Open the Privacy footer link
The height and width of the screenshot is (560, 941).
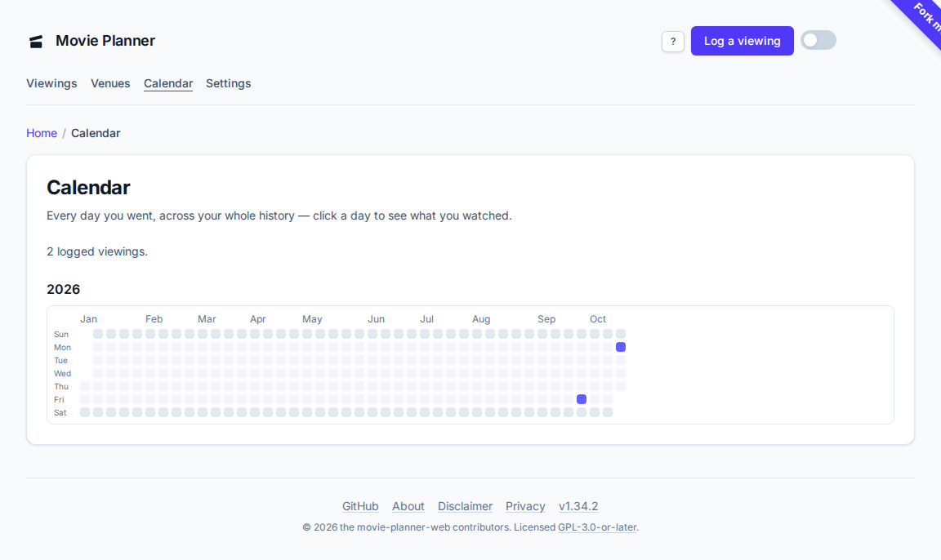[x=525, y=506]
